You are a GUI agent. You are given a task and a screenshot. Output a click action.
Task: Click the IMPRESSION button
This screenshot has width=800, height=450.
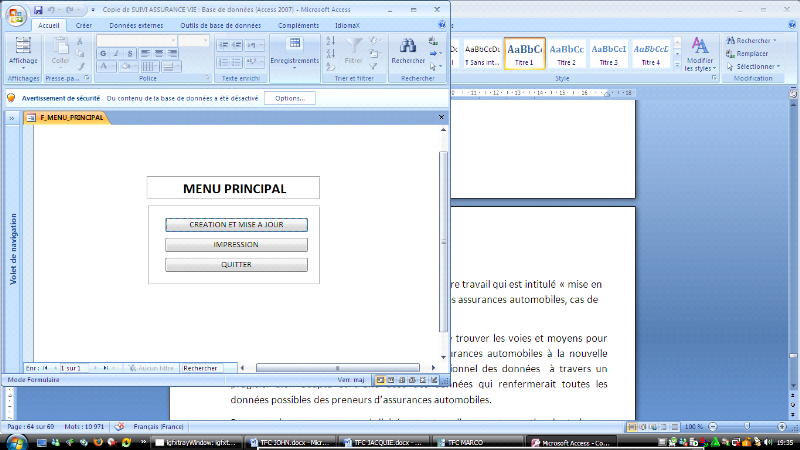[236, 244]
